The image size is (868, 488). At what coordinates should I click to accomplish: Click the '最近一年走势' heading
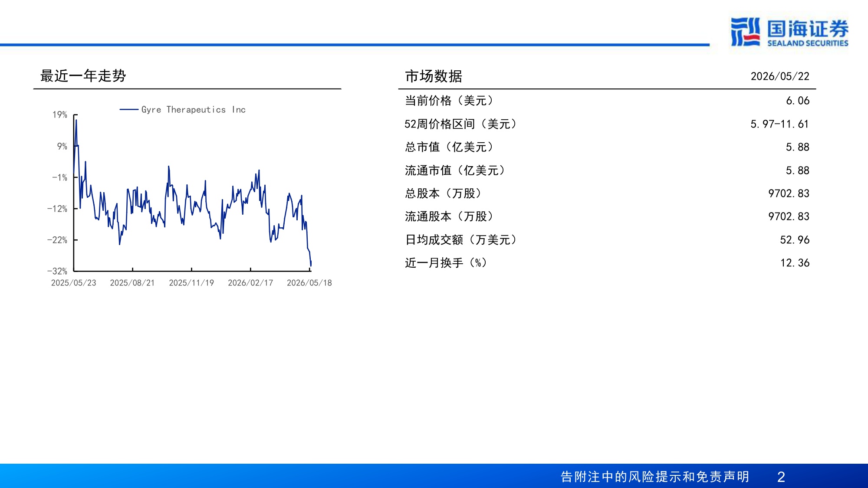[x=83, y=76]
